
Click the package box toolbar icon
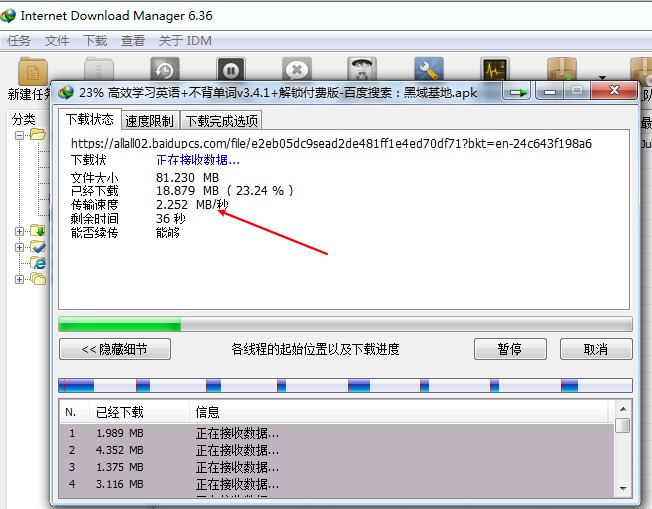tap(562, 69)
